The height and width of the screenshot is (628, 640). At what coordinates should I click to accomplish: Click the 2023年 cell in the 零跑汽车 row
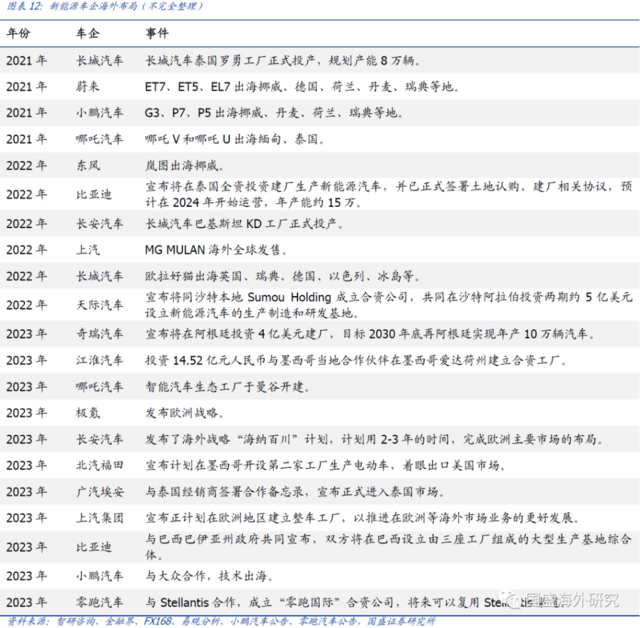[27, 602]
